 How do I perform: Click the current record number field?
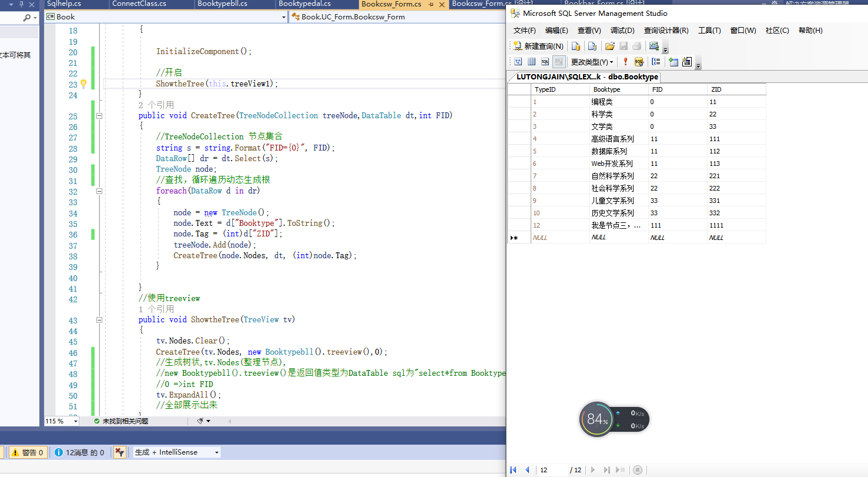[553, 470]
